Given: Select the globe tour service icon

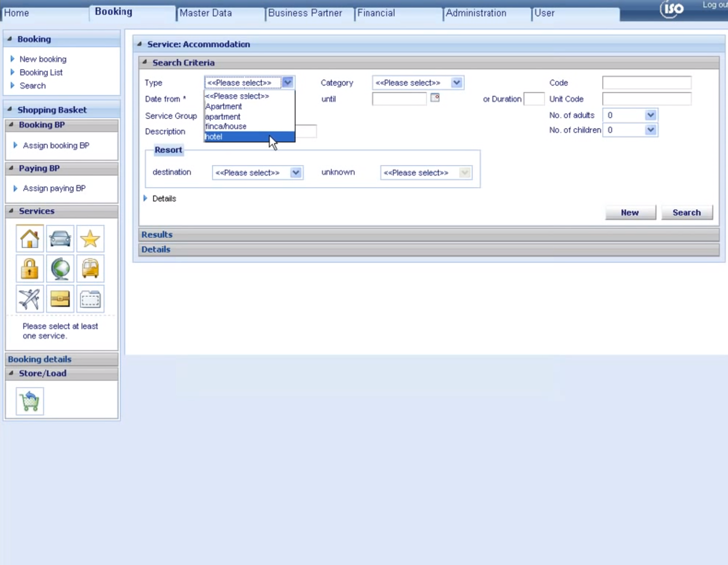Looking at the screenshot, I should coord(60,268).
